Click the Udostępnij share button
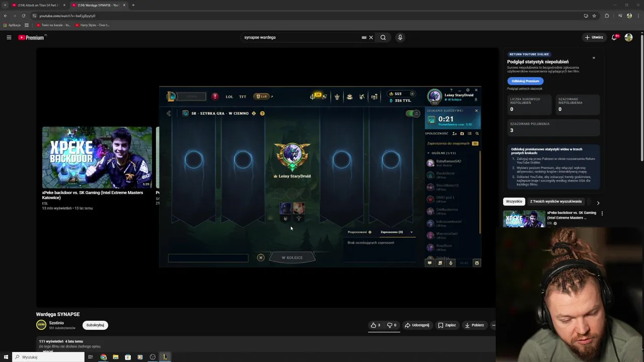Image resolution: width=644 pixels, height=362 pixels. tap(417, 325)
